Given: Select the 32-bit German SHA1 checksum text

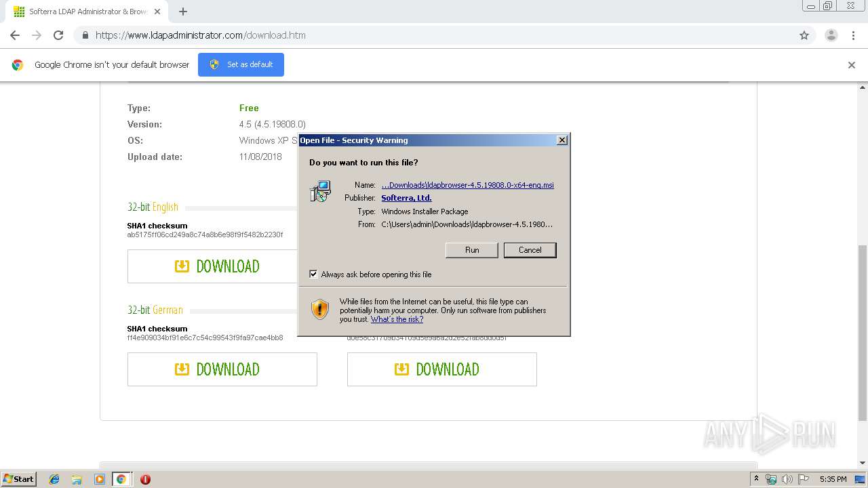Looking at the screenshot, I should [x=205, y=338].
